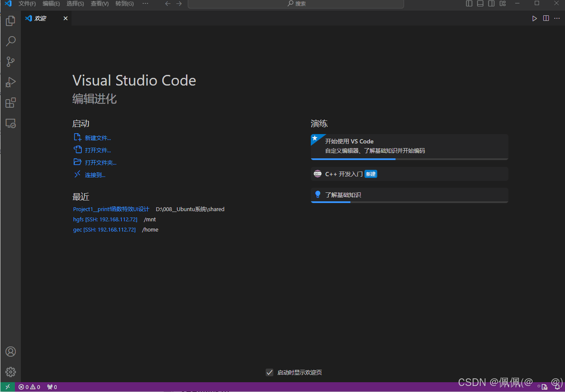Open the 文件(F) menu
Image resolution: width=565 pixels, height=392 pixels.
tap(27, 3)
